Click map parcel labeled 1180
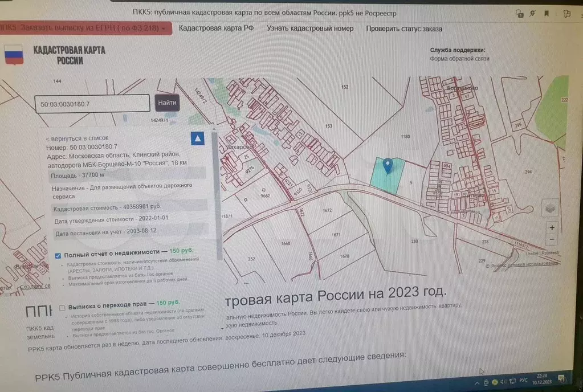Viewport: 583px width, 392px height. [x=405, y=137]
